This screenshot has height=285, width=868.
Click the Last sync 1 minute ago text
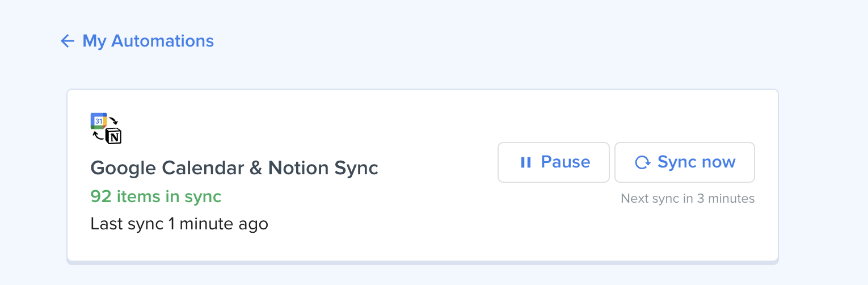coord(179,224)
